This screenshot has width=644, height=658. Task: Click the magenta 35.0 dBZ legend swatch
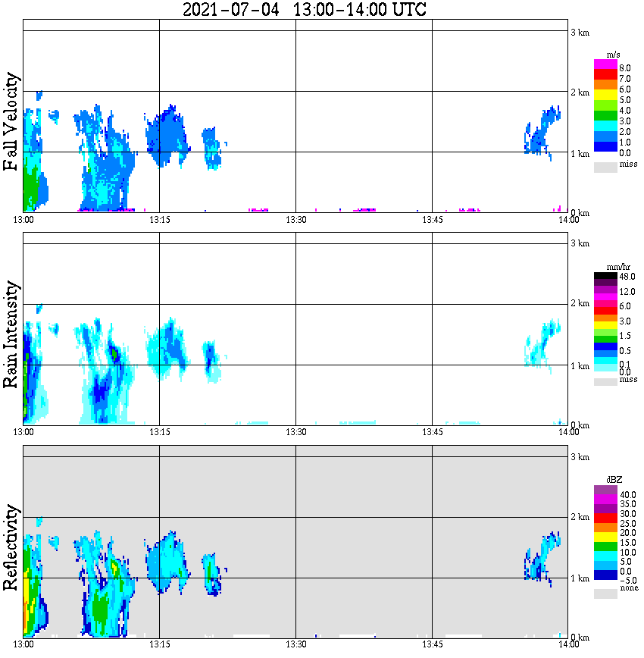(x=605, y=500)
